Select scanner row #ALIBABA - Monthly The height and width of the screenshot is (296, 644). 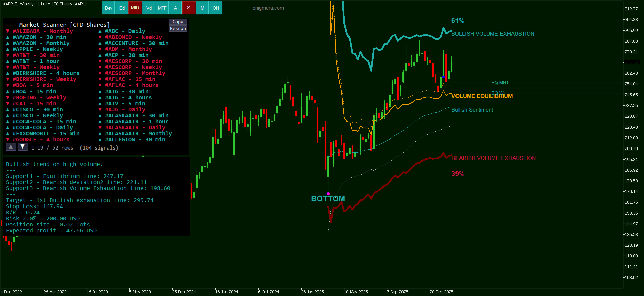(40, 31)
